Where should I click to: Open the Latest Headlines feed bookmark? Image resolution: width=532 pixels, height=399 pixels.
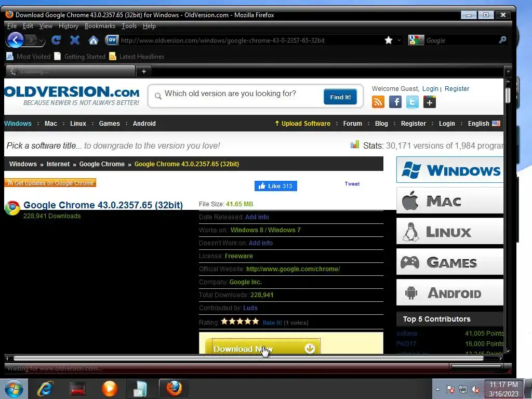coord(137,56)
